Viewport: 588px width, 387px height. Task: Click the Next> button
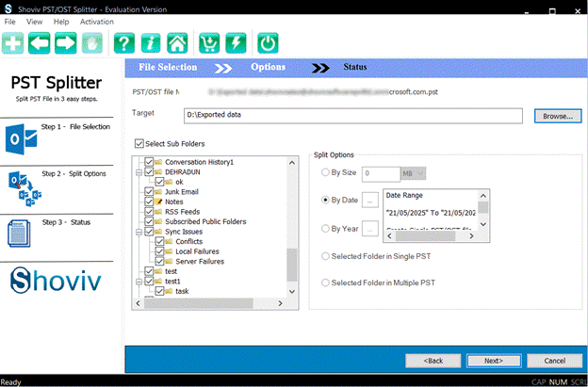click(494, 361)
